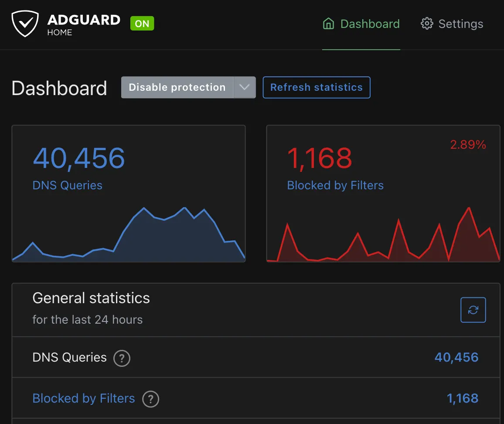The image size is (504, 424).
Task: Click the home icon next to Dashboard
Action: [x=328, y=24]
